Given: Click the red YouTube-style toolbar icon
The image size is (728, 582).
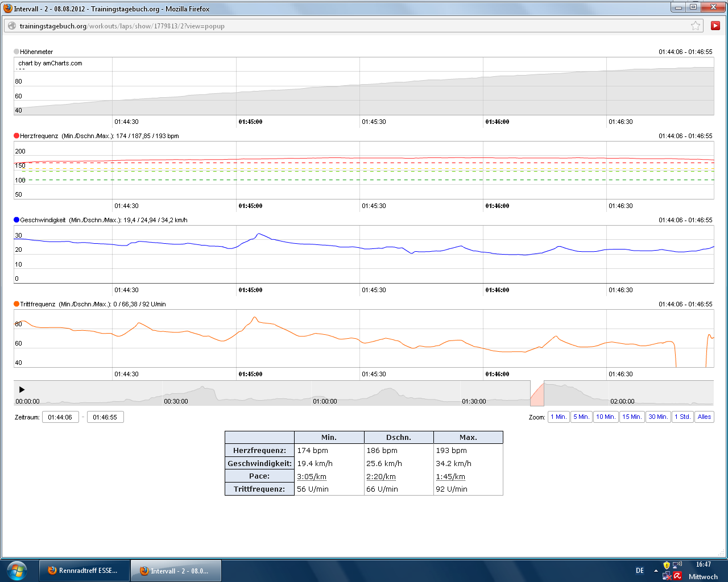Looking at the screenshot, I should [x=715, y=26].
